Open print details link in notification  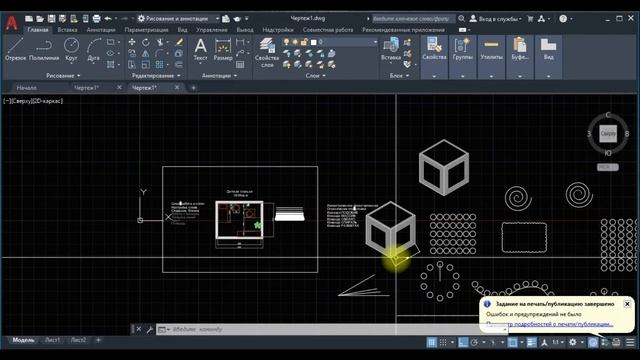(549, 324)
